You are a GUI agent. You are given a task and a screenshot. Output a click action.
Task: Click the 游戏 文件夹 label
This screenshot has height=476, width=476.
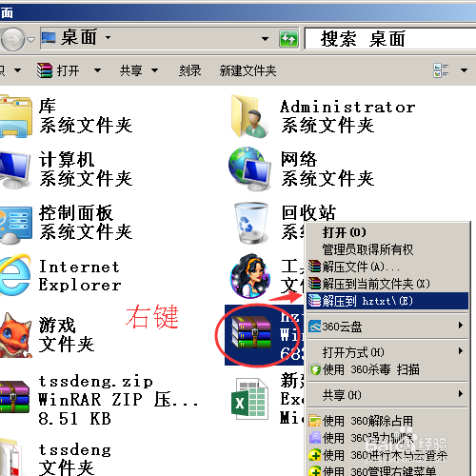[67, 334]
